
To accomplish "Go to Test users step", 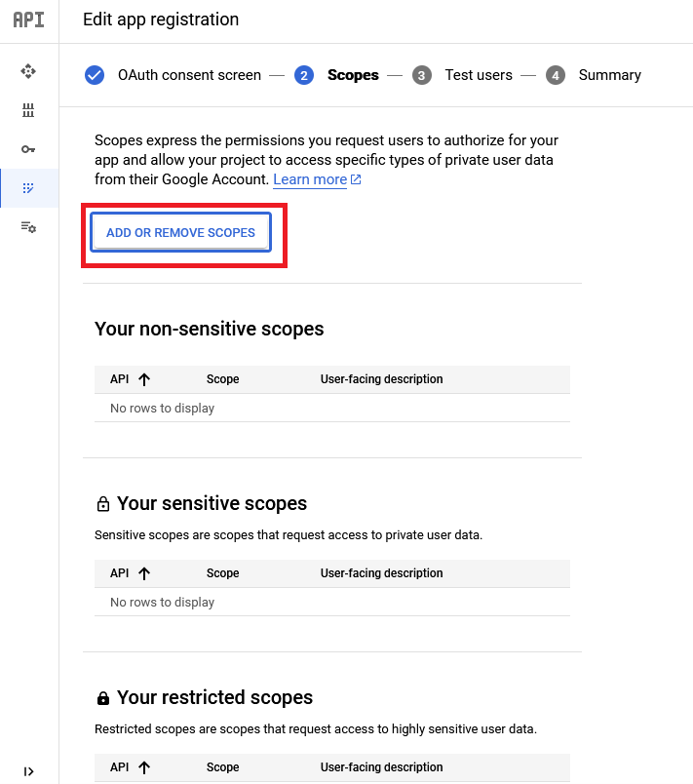I will pos(479,75).
